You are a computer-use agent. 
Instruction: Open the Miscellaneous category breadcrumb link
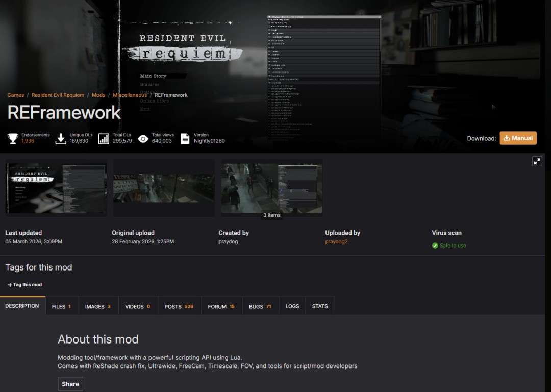click(130, 95)
